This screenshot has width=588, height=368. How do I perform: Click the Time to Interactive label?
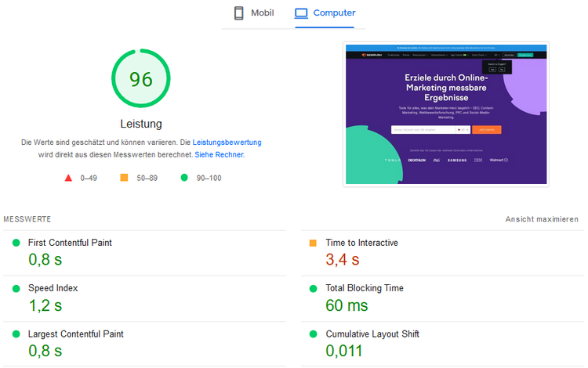[x=361, y=243]
